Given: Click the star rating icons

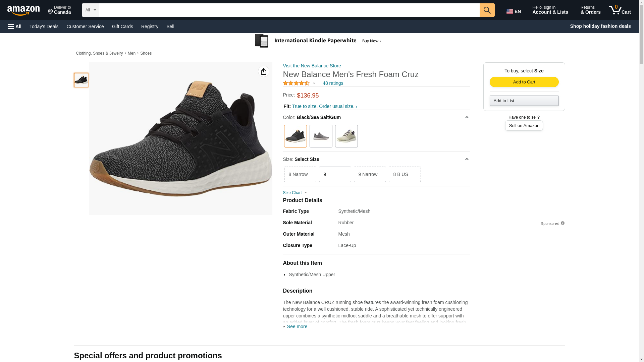Looking at the screenshot, I should 296,83.
